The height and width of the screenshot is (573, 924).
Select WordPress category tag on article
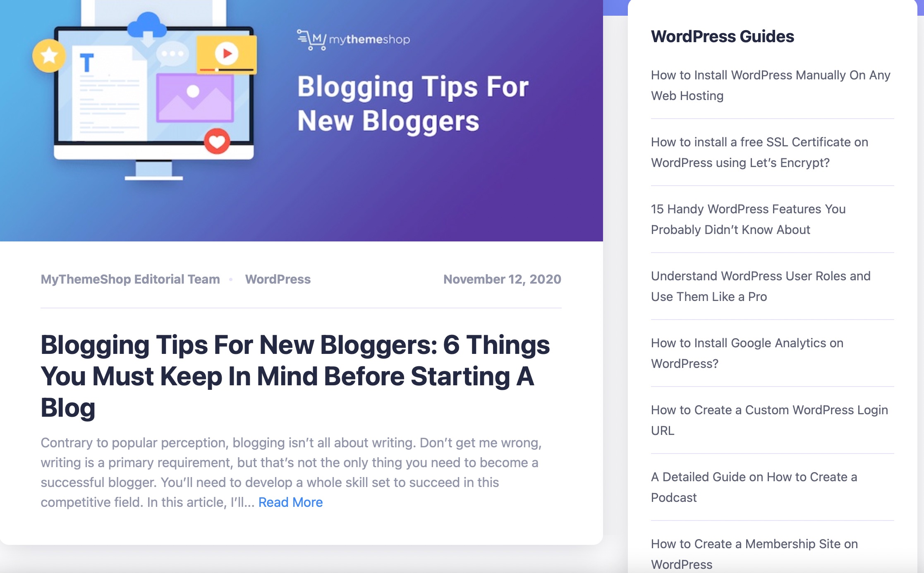coord(278,278)
